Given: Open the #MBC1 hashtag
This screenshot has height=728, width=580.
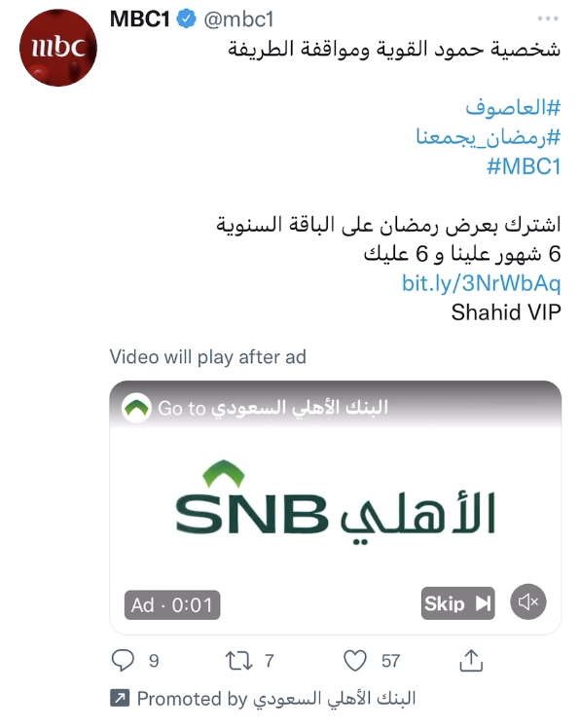Looking at the screenshot, I should tap(524, 166).
